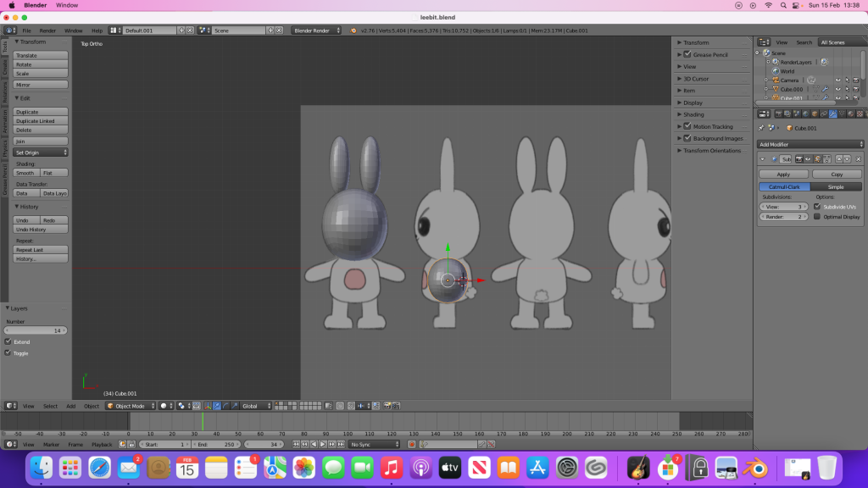Screen dimensions: 868x488
Task: Open the Render menu in the header
Action: click(x=47, y=30)
